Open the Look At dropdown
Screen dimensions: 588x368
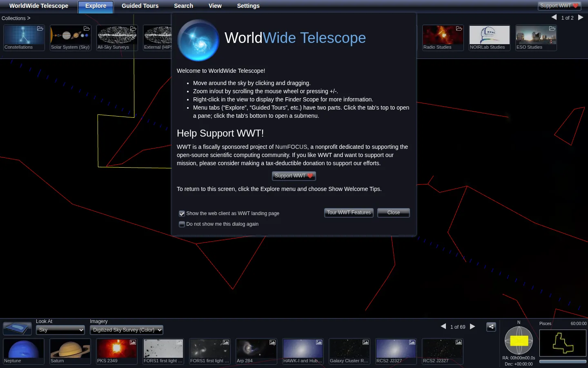[60, 330]
